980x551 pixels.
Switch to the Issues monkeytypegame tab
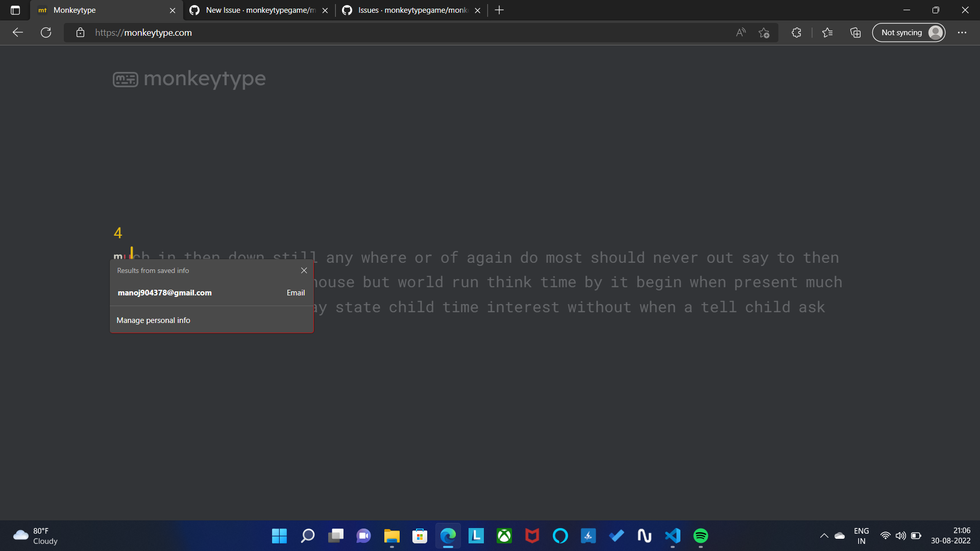click(408, 10)
